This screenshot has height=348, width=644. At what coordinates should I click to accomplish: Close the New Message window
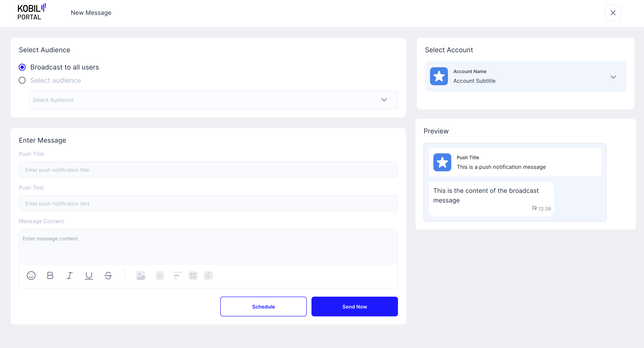613,13
